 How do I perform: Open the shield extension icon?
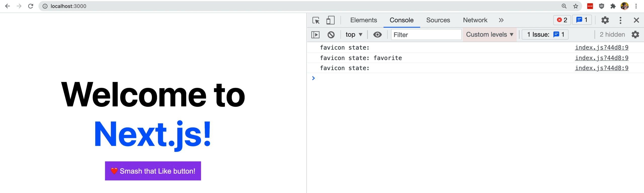pyautogui.click(x=601, y=6)
